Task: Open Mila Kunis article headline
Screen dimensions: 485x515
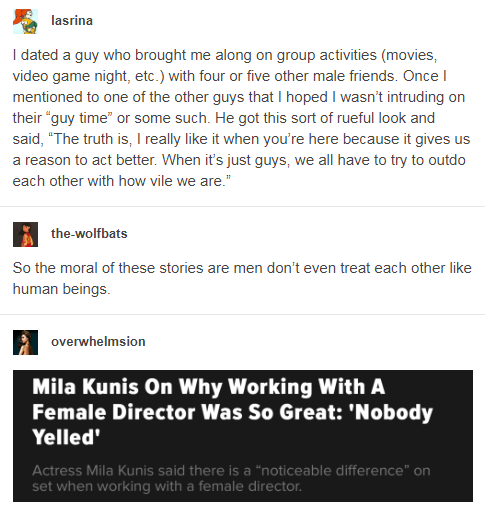Action: (232, 412)
